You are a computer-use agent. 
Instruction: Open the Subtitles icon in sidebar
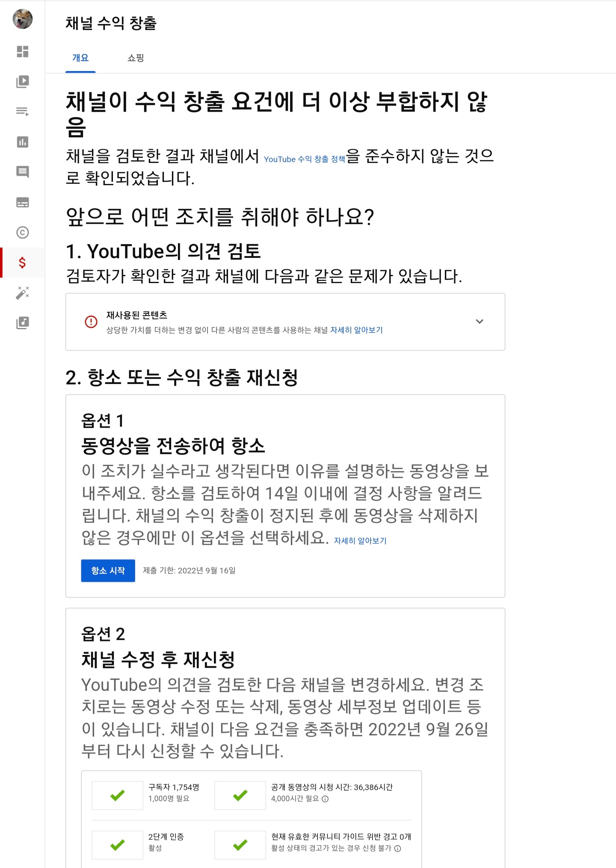coord(23,202)
